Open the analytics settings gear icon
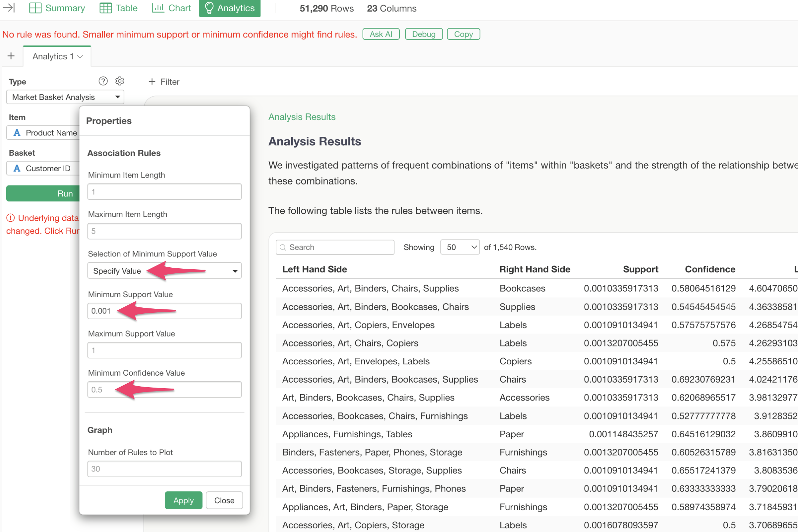 120,81
